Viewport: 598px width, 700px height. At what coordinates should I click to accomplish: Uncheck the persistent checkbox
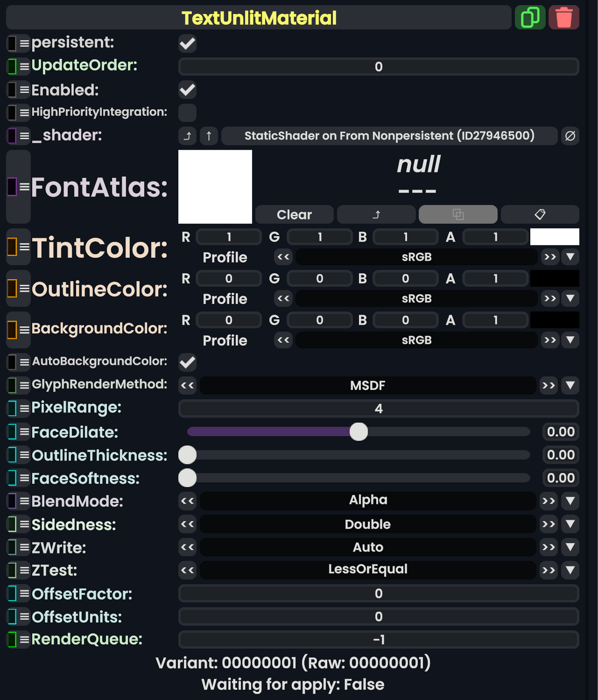(x=187, y=43)
